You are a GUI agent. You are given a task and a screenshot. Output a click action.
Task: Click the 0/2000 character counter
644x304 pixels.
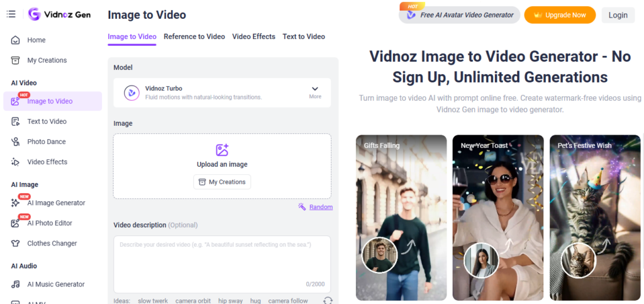[x=315, y=284]
